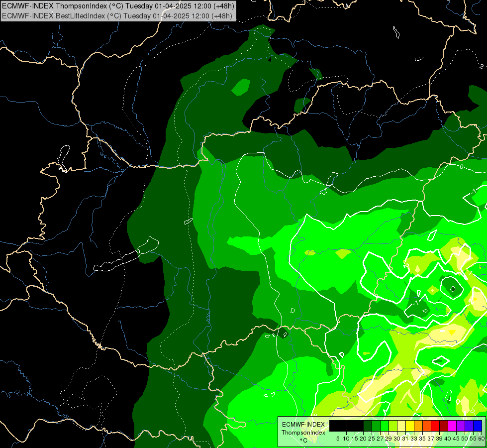
Task: Click legend scale value 29
Action: 388,439
